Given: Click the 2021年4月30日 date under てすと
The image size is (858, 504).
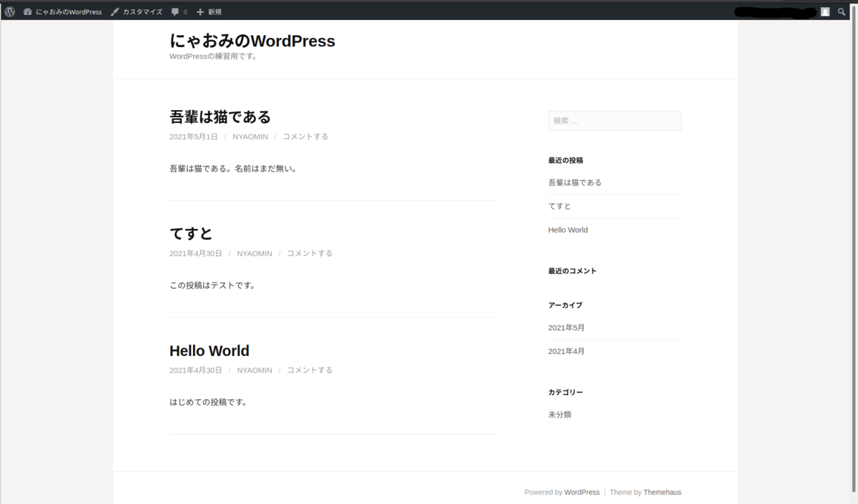Looking at the screenshot, I should [196, 253].
